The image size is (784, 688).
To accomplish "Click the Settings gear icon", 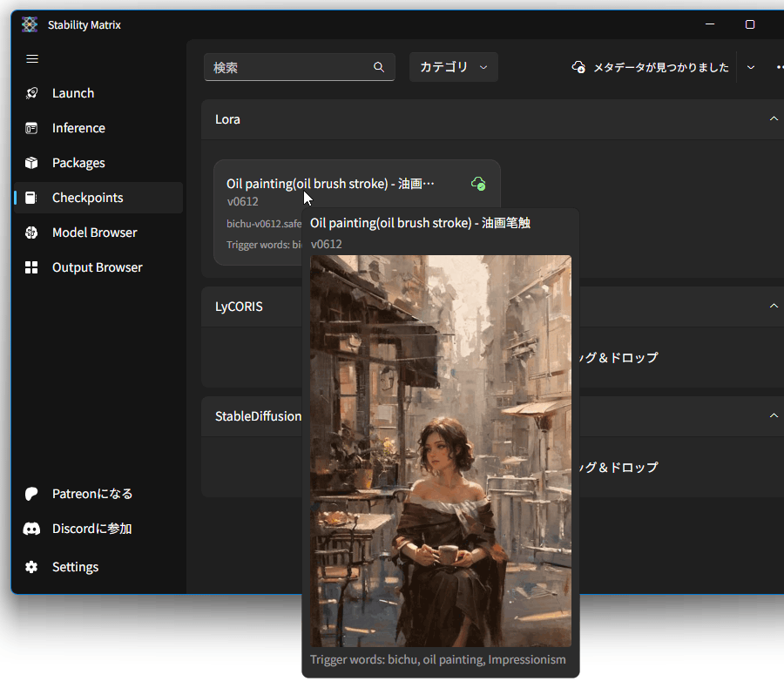I will 31,567.
